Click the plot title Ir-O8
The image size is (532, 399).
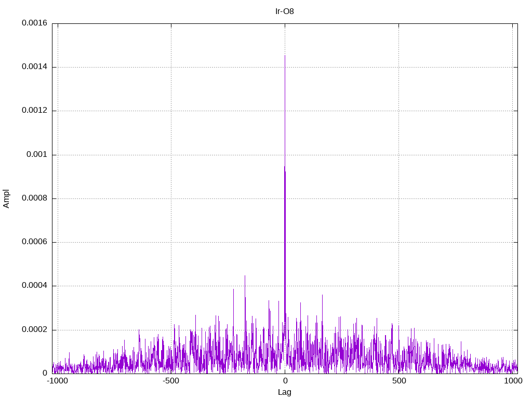(284, 11)
